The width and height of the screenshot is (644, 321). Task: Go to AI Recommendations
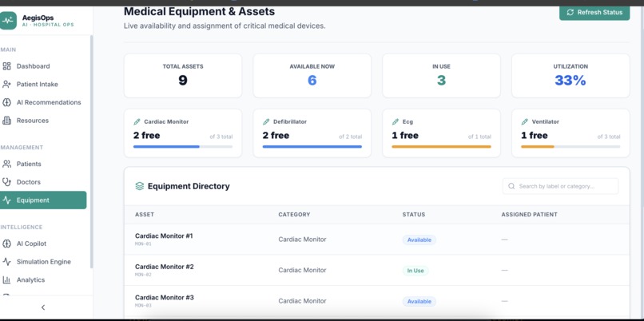(x=43, y=102)
